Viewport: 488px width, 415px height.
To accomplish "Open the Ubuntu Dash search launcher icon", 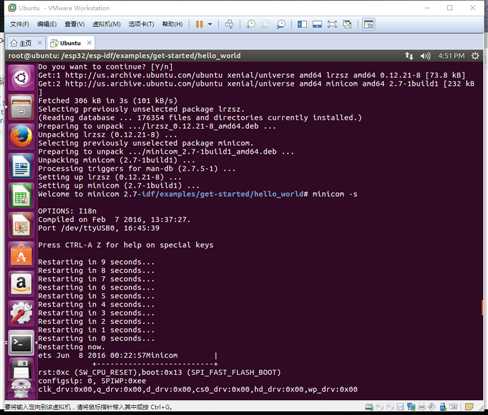I will coord(21,78).
